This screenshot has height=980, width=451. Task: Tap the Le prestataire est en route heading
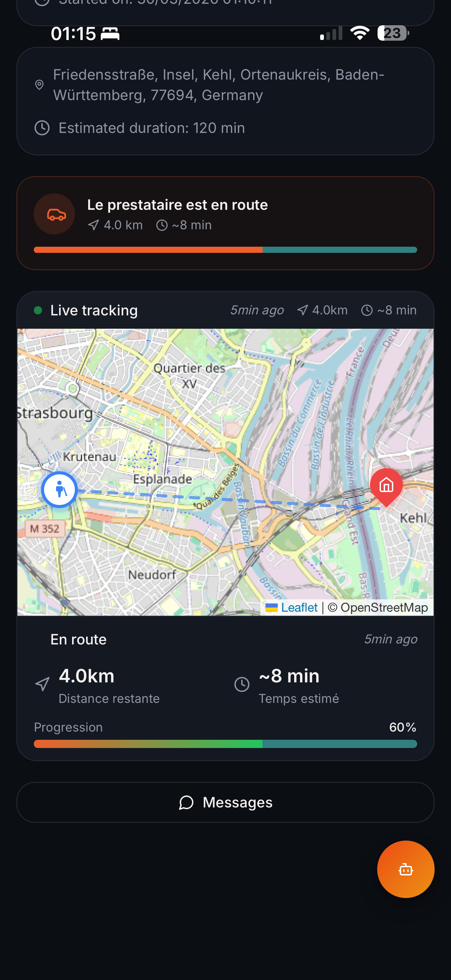[178, 205]
